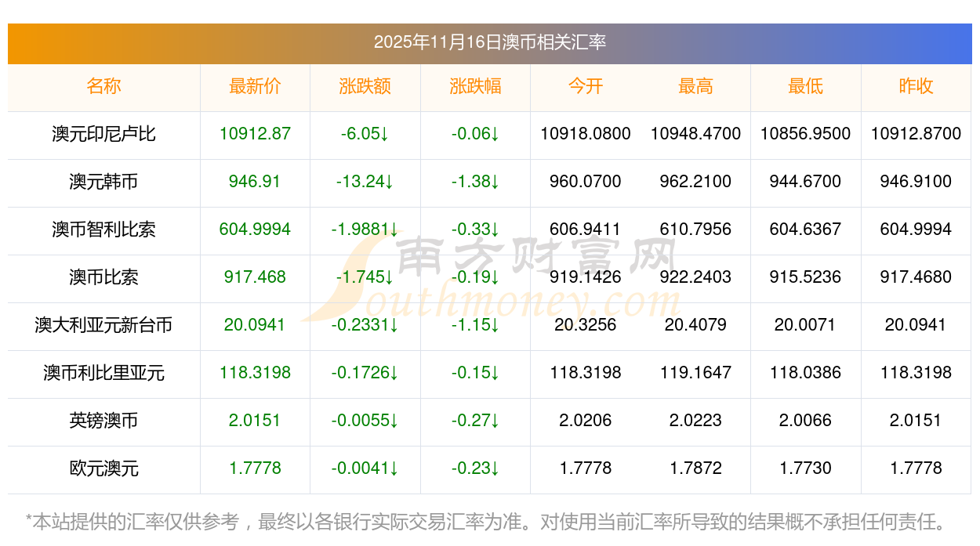
Task: Click latest price 917.468
Action: pyautogui.click(x=255, y=277)
